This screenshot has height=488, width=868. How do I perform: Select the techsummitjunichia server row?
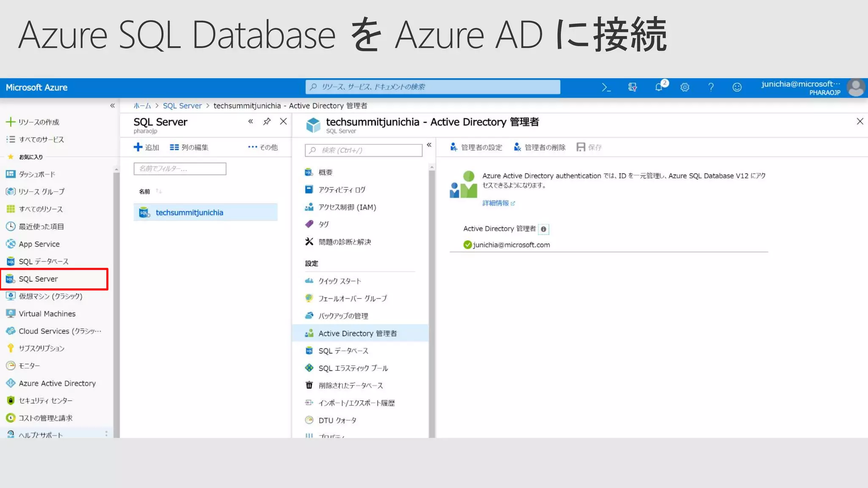coord(189,213)
